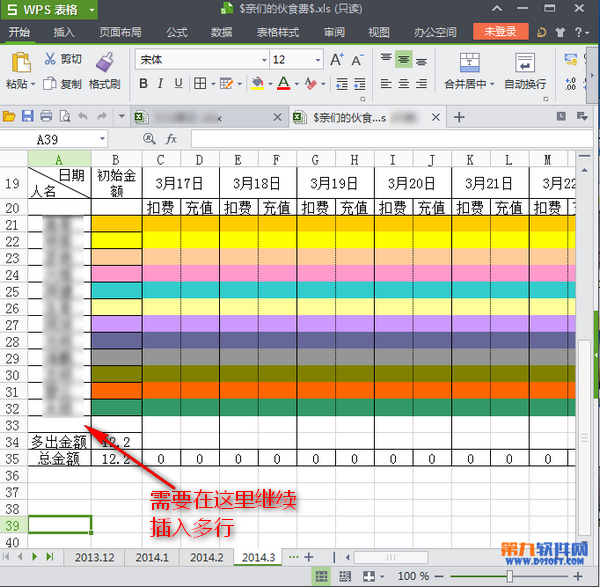Click the Save icon in quick access toolbar
Image resolution: width=600 pixels, height=587 pixels.
[x=28, y=117]
